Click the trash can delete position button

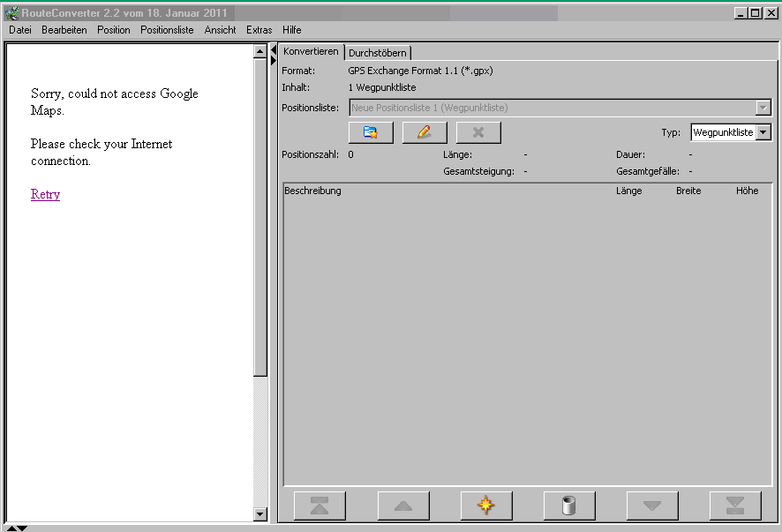(569, 506)
